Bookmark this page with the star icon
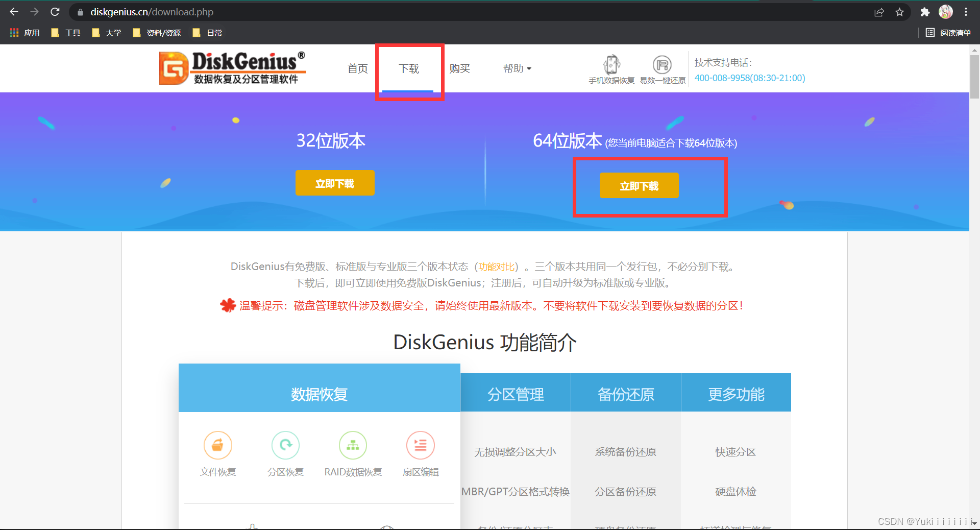980x530 pixels. point(899,12)
